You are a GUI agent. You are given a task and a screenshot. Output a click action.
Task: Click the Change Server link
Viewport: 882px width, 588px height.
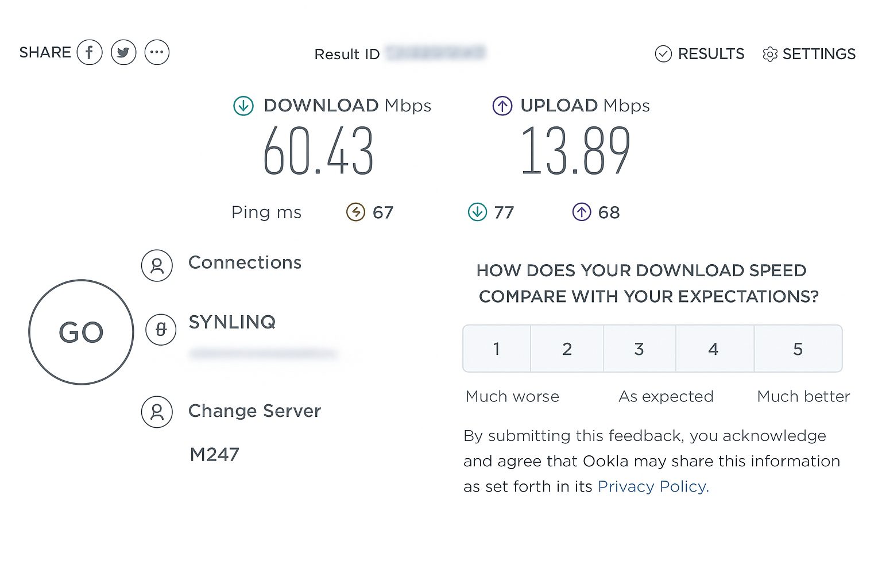click(254, 411)
